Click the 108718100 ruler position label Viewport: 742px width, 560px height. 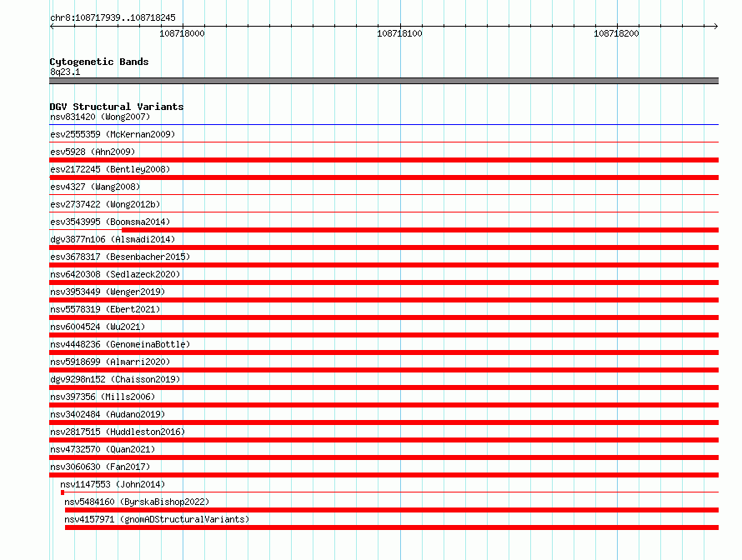click(399, 33)
